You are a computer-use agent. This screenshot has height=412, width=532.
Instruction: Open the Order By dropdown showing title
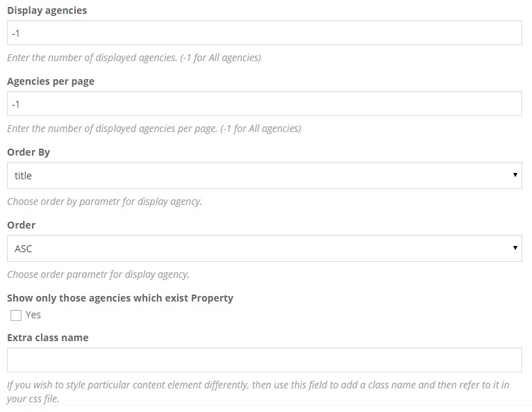point(264,176)
